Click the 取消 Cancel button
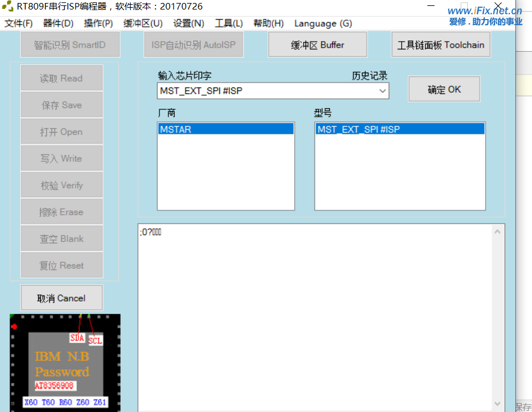The width and height of the screenshot is (532, 412). [x=61, y=297]
